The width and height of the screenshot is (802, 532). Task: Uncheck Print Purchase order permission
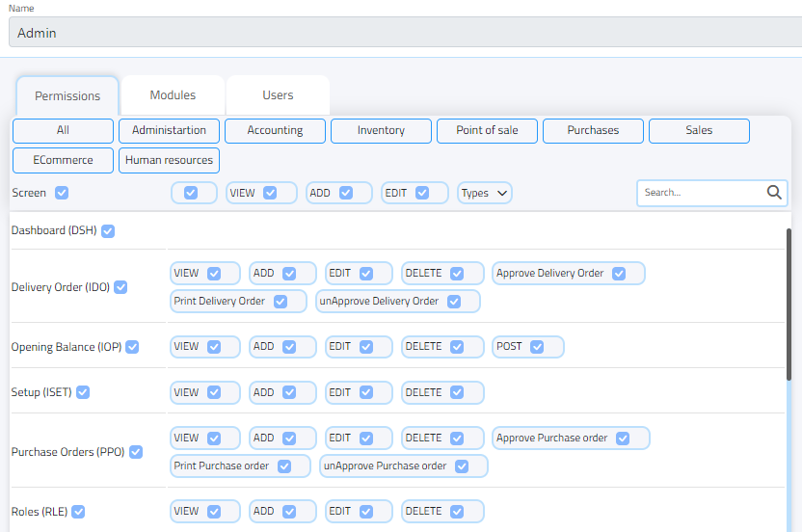point(284,466)
